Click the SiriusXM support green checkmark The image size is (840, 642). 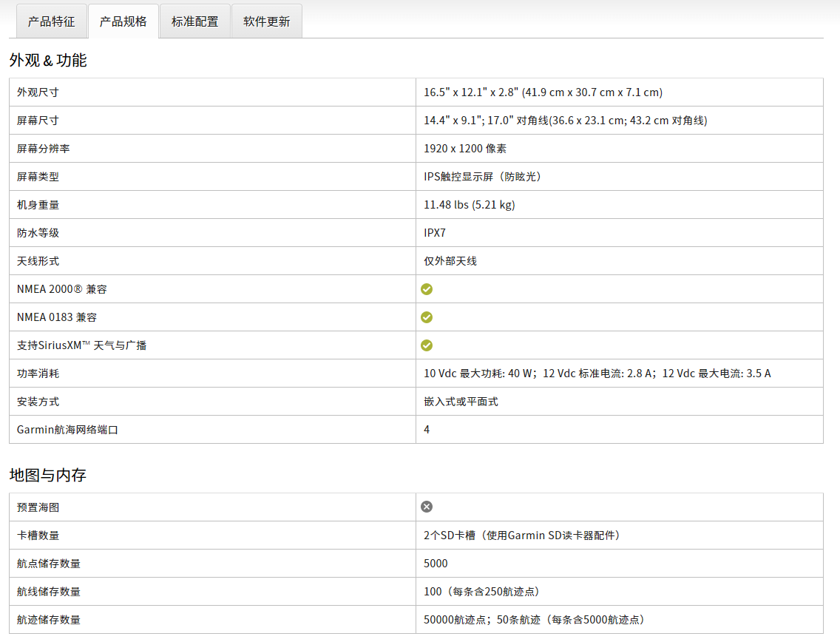point(427,345)
